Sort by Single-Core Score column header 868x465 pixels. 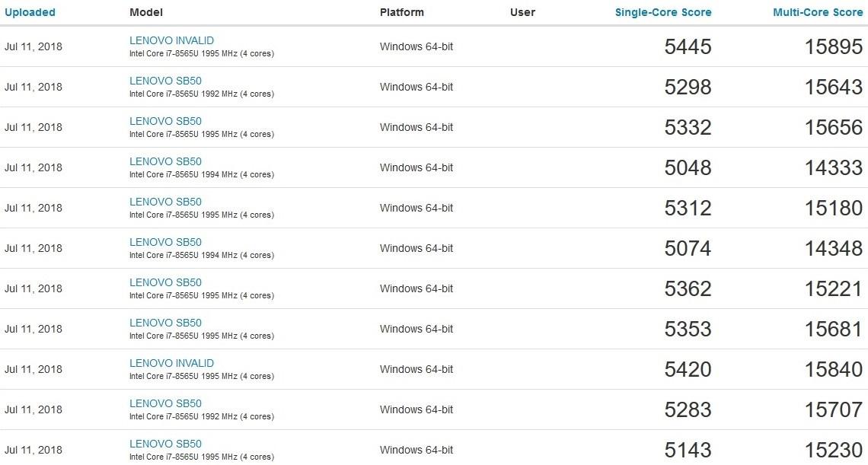[x=662, y=12]
